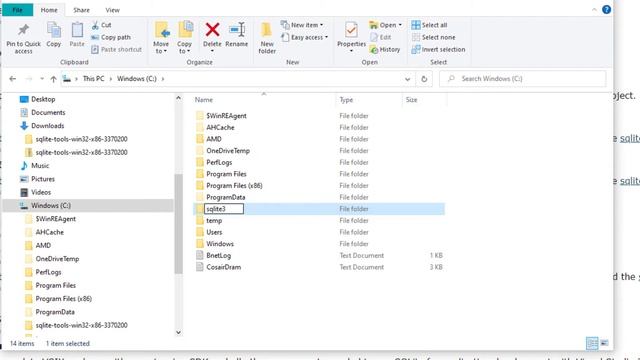Image resolution: width=640 pixels, height=360 pixels.
Task: Click navigation pane scroll down arrow
Action: (x=178, y=332)
